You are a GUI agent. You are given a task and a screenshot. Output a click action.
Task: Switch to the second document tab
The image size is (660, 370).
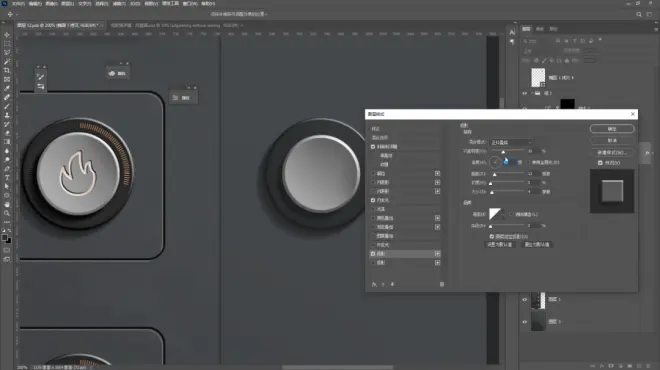point(176,26)
